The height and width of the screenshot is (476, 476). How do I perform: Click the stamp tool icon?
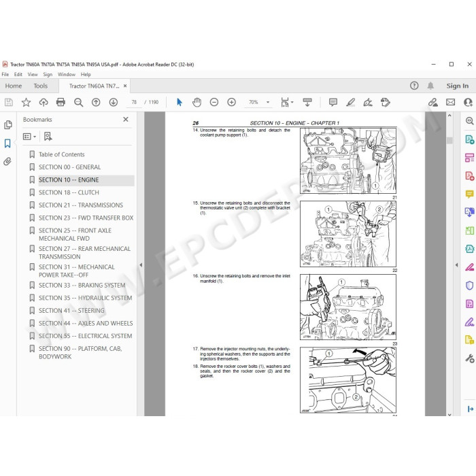386,102
